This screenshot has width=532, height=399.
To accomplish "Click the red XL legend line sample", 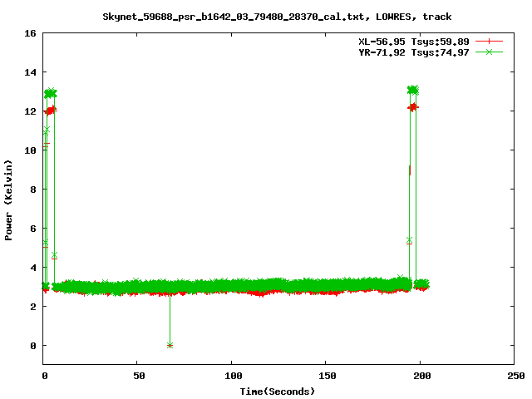I will (489, 42).
